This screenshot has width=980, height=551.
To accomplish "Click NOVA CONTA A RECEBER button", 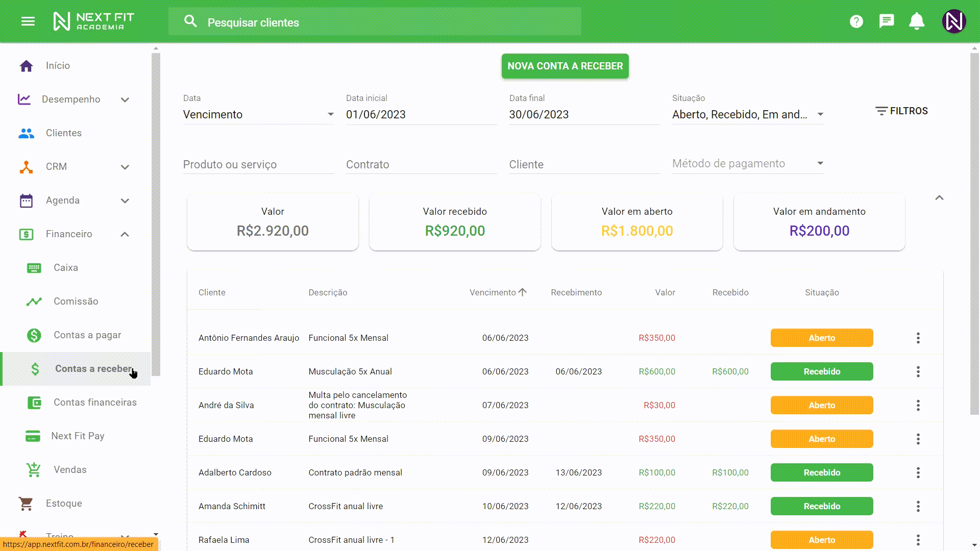I will point(565,66).
